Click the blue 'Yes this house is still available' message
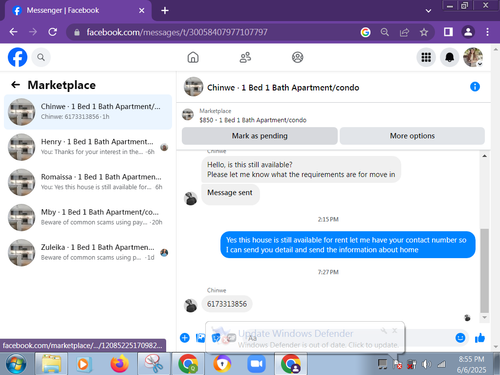 [348, 245]
